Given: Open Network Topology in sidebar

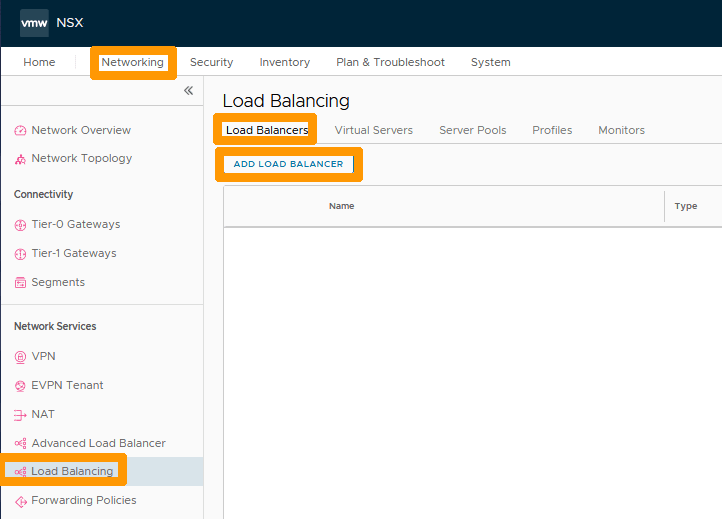Looking at the screenshot, I should coord(82,158).
